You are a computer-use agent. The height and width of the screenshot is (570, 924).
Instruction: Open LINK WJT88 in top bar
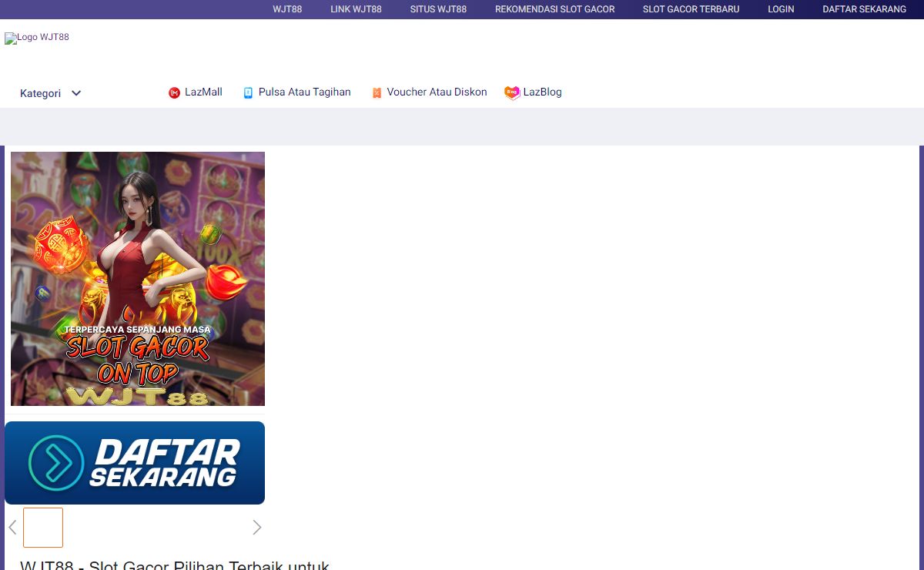[x=356, y=9]
